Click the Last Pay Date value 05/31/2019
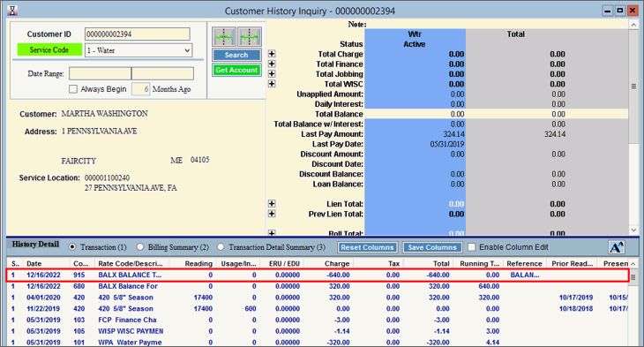The image size is (644, 347). pos(447,144)
